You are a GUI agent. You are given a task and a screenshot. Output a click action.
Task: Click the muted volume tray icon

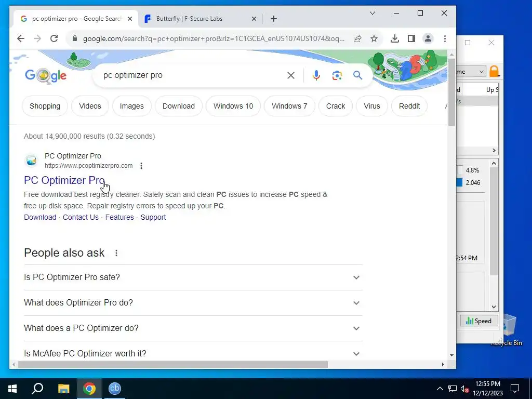coord(464,389)
